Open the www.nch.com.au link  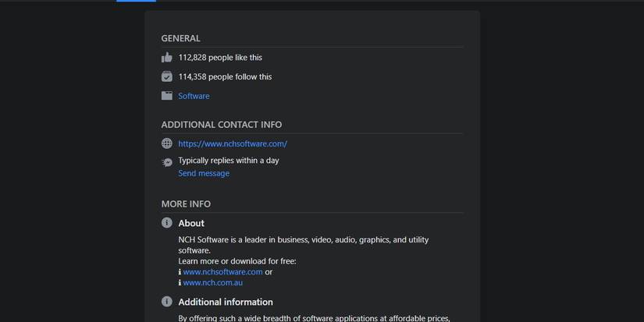tap(212, 283)
